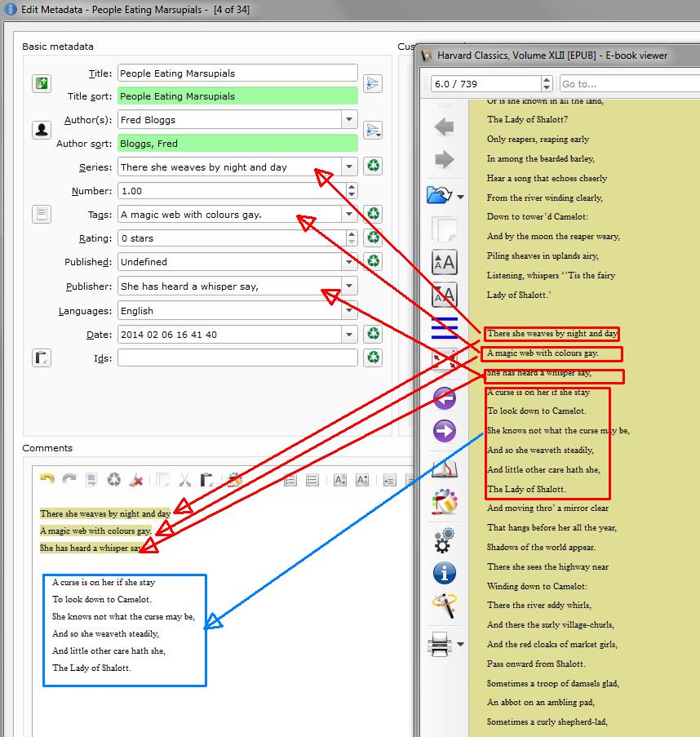700x737 pixels.
Task: Change viewer page number with spin arrows
Action: tap(547, 84)
